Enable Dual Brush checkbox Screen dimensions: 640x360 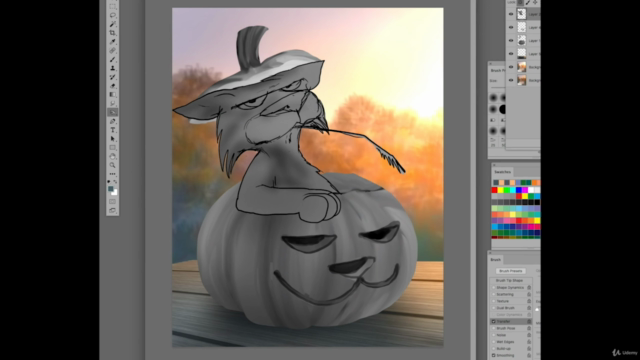493,308
